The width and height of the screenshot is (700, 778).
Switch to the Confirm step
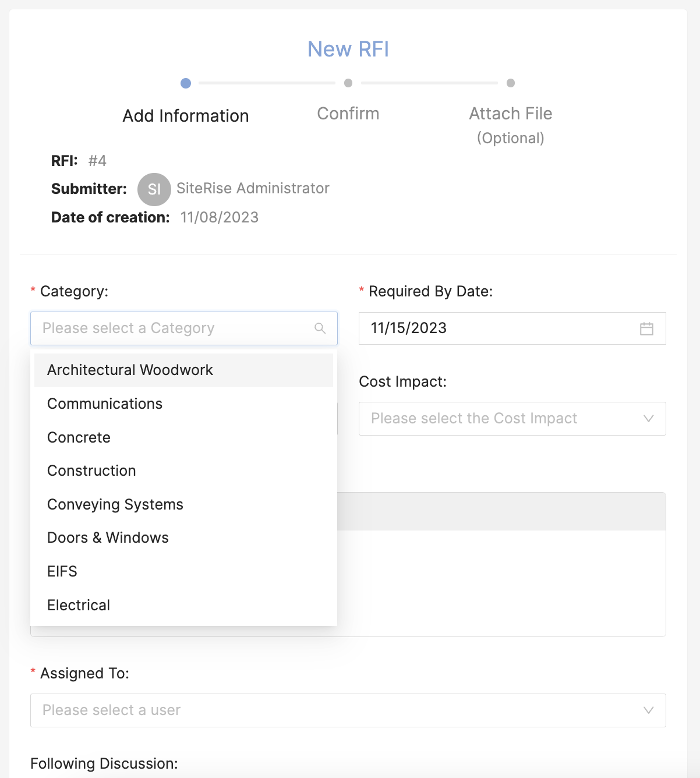point(348,114)
